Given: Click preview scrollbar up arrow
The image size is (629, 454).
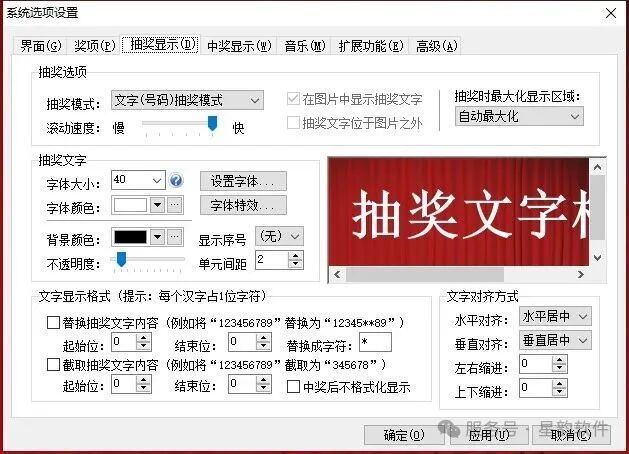Looking at the screenshot, I should pos(597,167).
